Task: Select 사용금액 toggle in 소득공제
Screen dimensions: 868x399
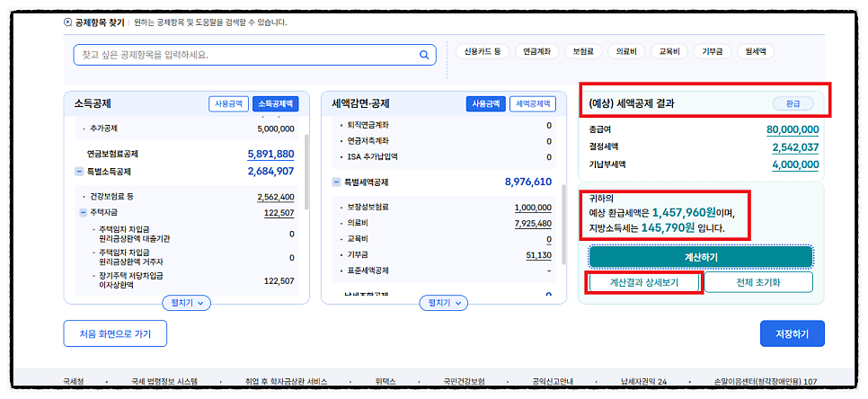Action: coord(228,104)
